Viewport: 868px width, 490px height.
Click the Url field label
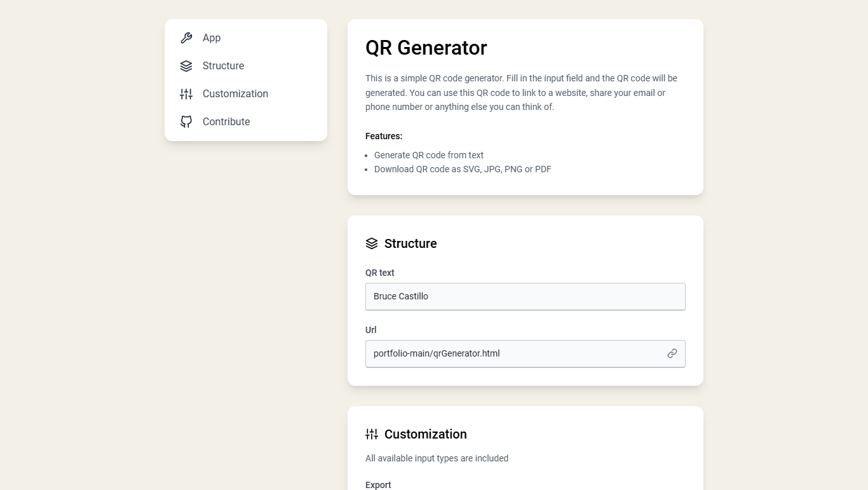point(371,330)
